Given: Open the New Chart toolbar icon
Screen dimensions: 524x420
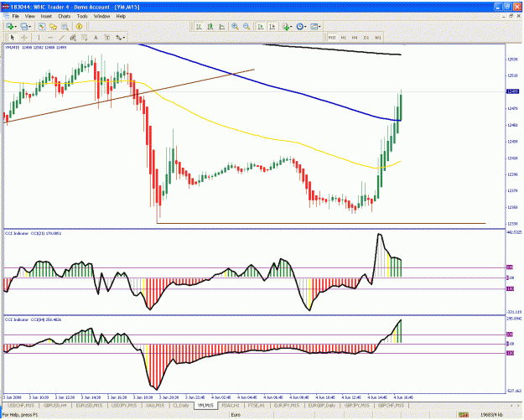Looking at the screenshot, I should 10,26.
